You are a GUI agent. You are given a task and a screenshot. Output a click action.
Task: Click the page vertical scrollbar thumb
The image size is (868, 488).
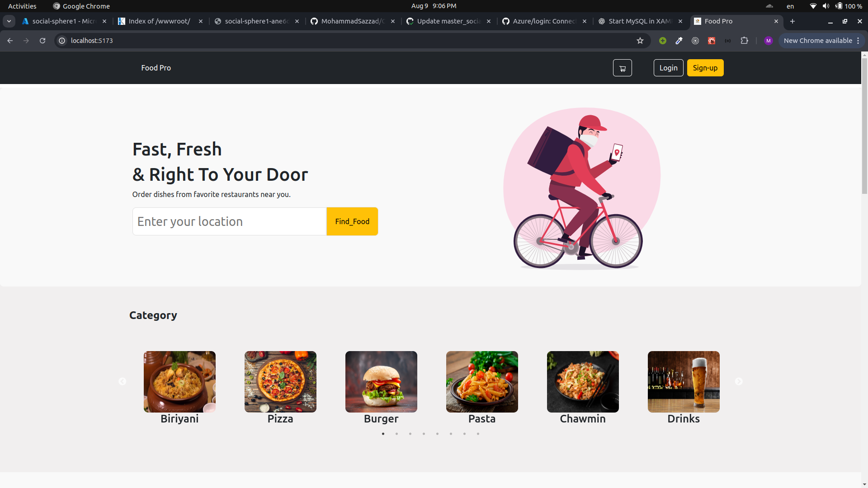864,127
